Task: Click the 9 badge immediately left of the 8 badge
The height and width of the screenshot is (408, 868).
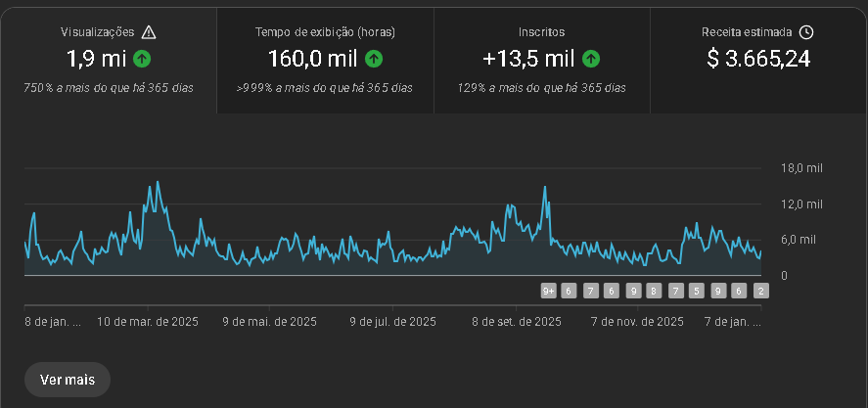Action: tap(633, 291)
